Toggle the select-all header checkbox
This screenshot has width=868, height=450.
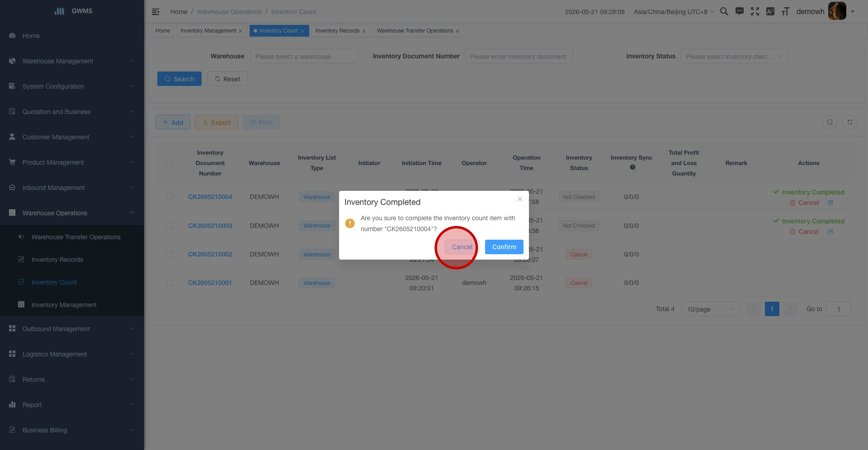point(170,163)
